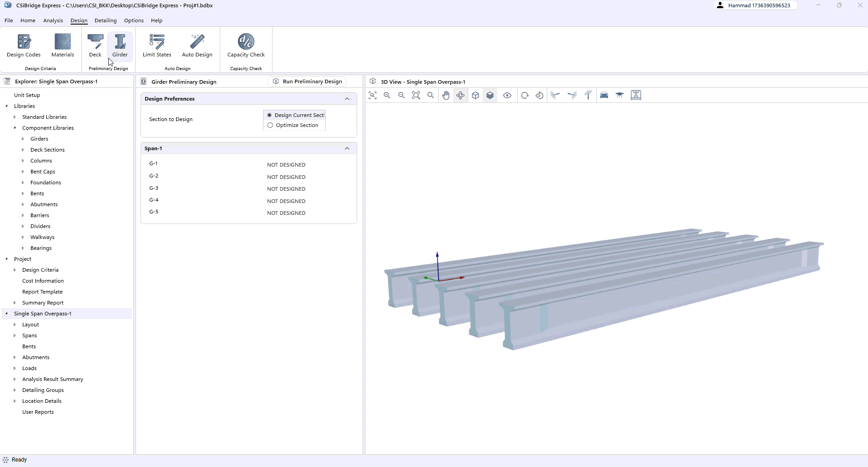868x467 pixels.
Task: Open the Detailing ribbon tab
Action: tap(106, 20)
